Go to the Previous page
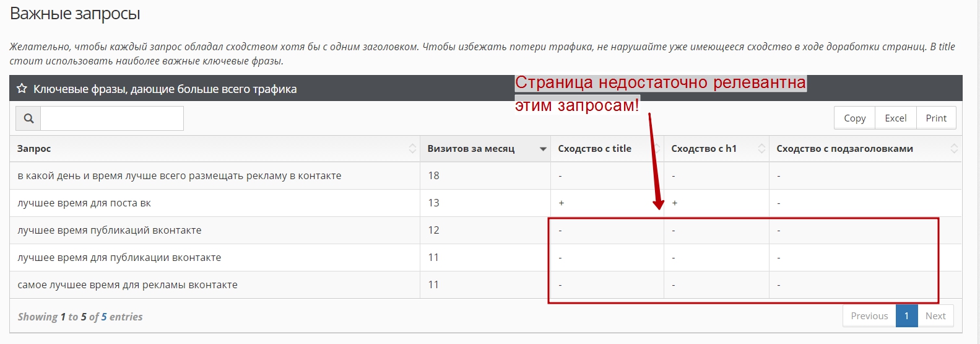Viewport: 980px width, 344px height. [869, 316]
